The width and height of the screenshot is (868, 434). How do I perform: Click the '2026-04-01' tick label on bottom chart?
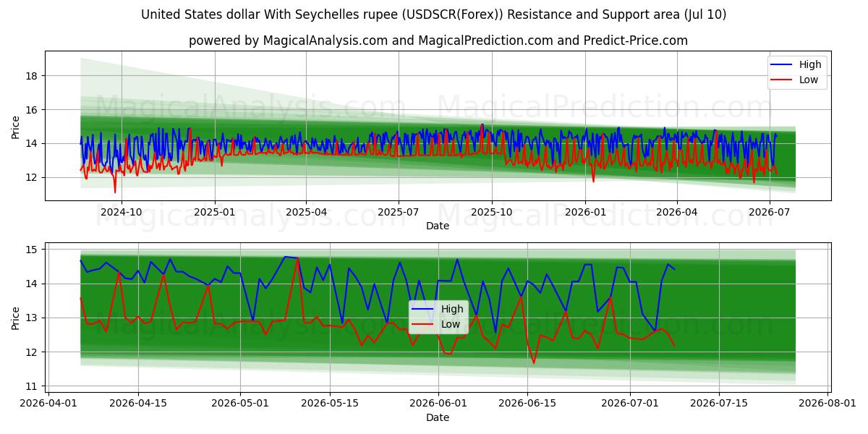point(48,404)
